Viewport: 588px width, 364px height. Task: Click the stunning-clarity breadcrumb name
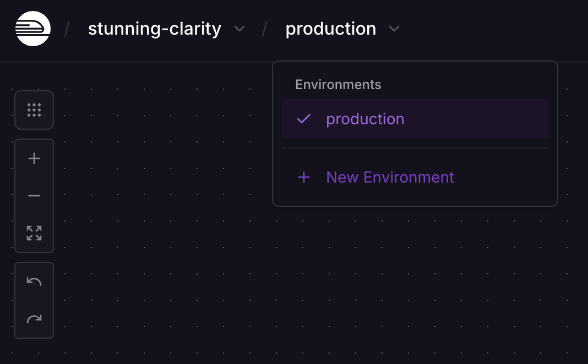point(154,29)
